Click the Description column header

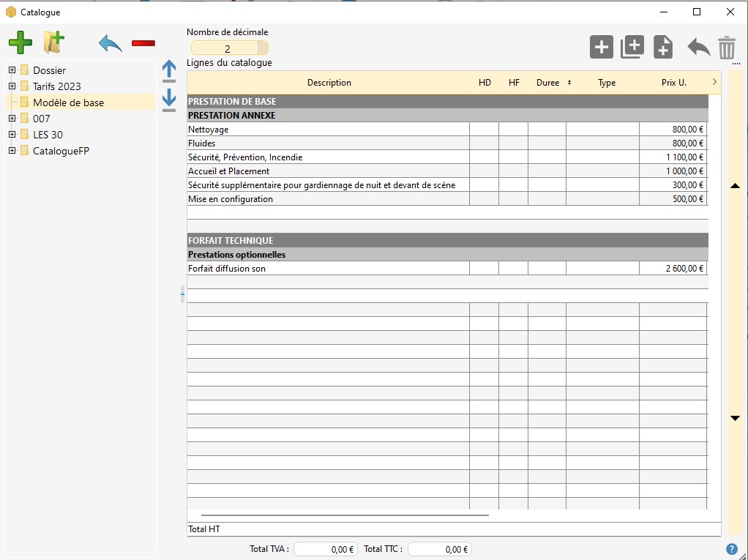(x=329, y=83)
